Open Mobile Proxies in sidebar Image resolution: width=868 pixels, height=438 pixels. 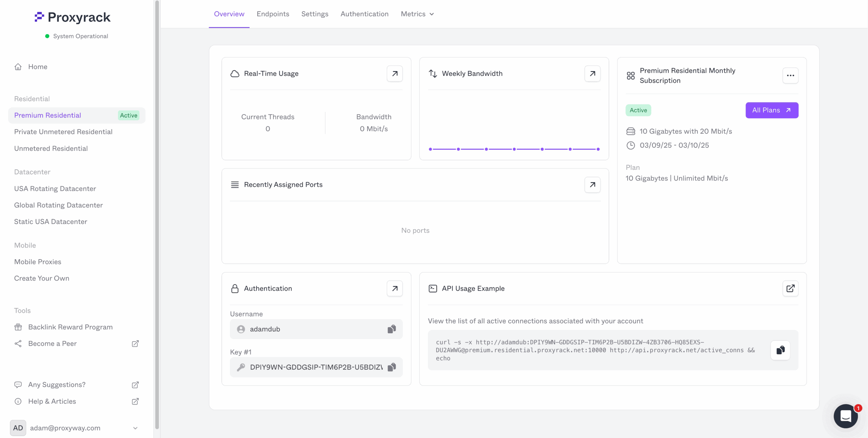[x=38, y=262]
